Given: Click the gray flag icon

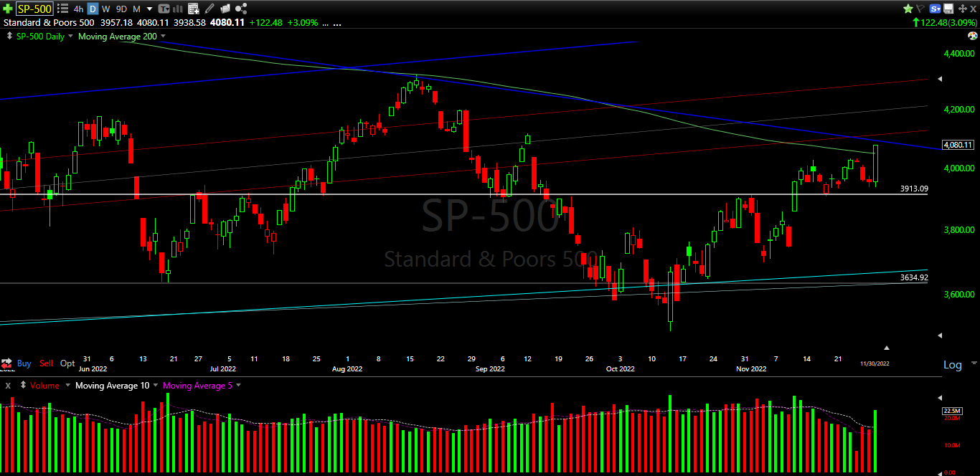Looking at the screenshot, I should click(x=920, y=9).
